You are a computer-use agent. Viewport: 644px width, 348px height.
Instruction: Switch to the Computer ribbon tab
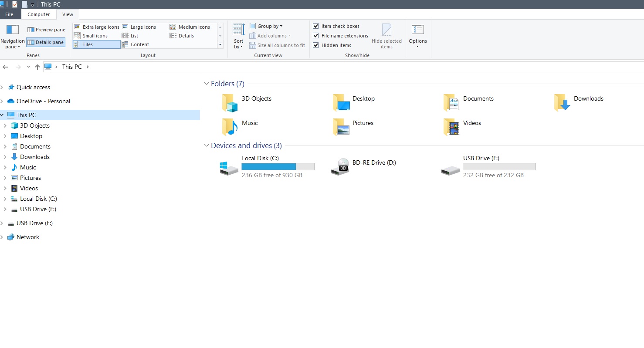coord(39,14)
